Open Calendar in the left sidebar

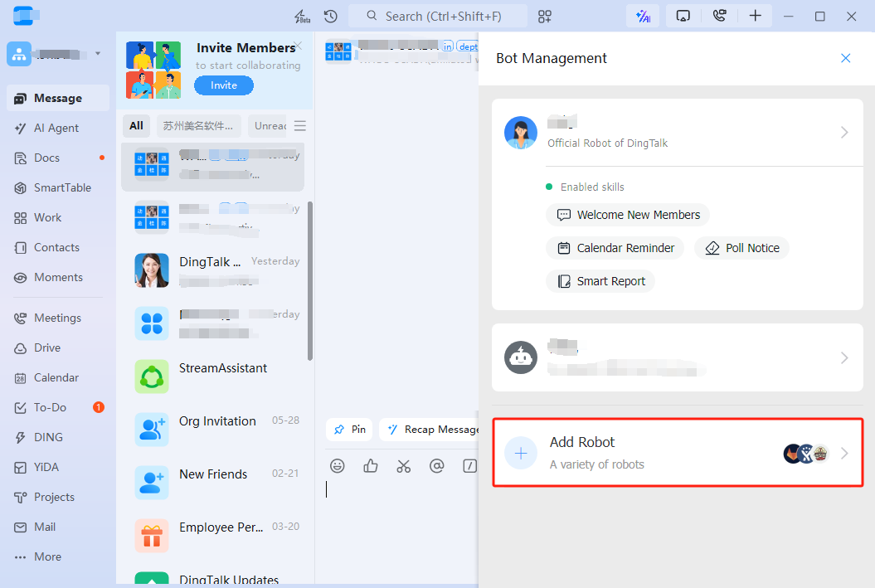(56, 377)
